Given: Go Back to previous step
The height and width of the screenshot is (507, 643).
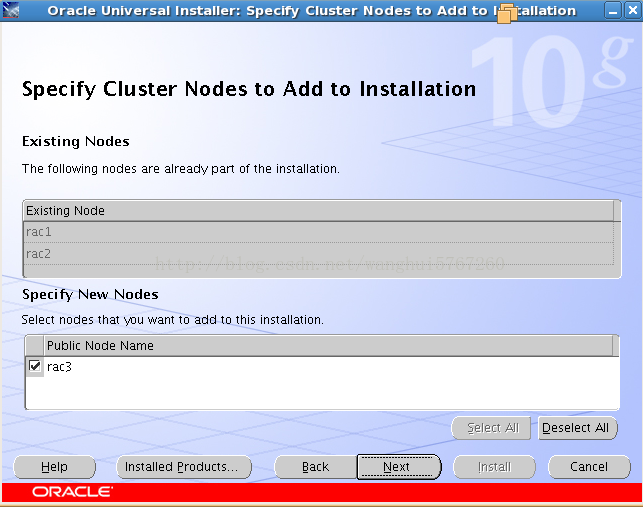Looking at the screenshot, I should 315,467.
